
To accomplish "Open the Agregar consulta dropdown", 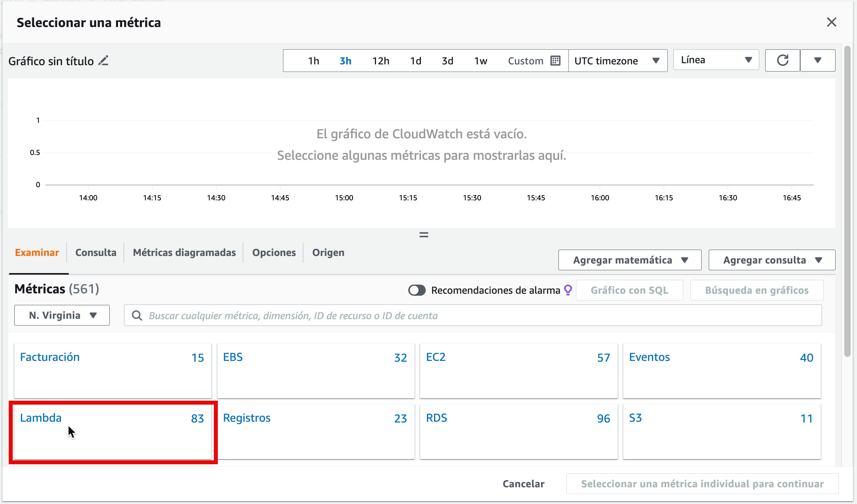I will tap(772, 260).
